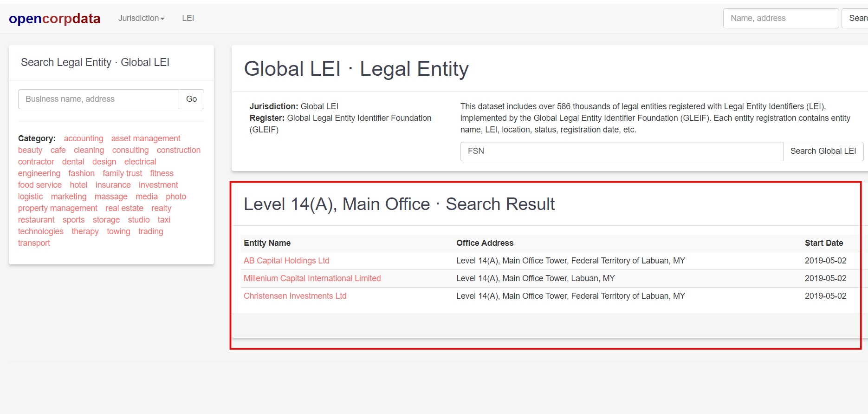Viewport: 868px width, 414px height.
Task: Focus the Business name, address input
Action: tap(98, 99)
